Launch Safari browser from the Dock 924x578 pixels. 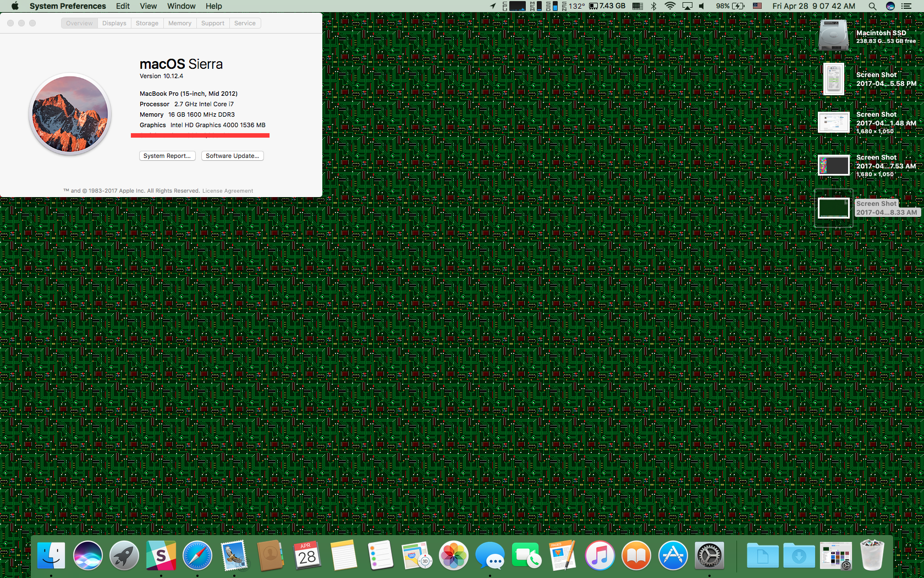(x=197, y=555)
